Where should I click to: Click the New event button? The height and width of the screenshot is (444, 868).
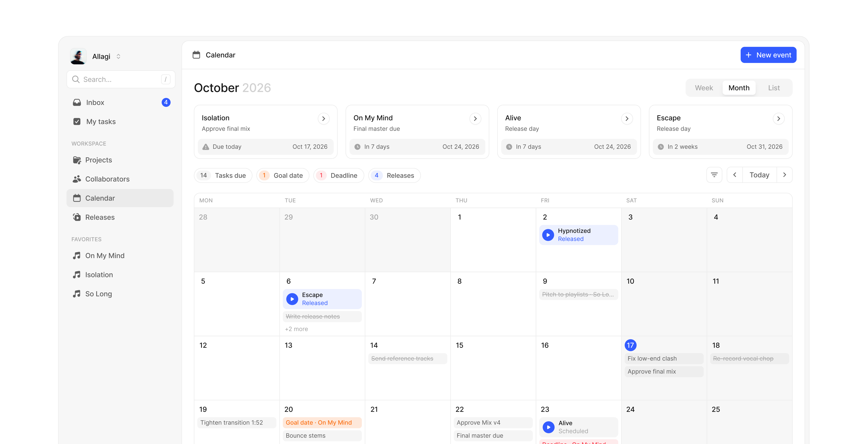pyautogui.click(x=768, y=55)
